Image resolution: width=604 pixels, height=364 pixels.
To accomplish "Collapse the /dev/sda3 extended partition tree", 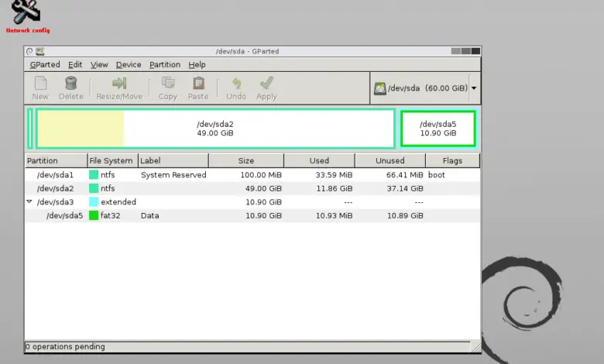I will coord(29,201).
